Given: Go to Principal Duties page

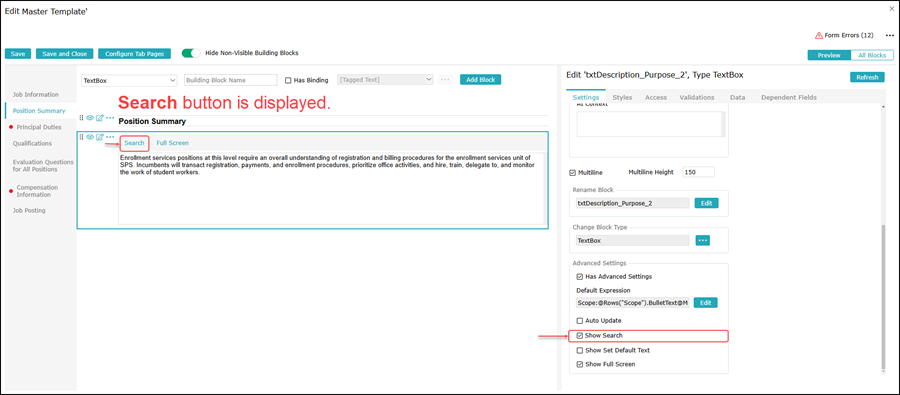Looking at the screenshot, I should pyautogui.click(x=38, y=127).
